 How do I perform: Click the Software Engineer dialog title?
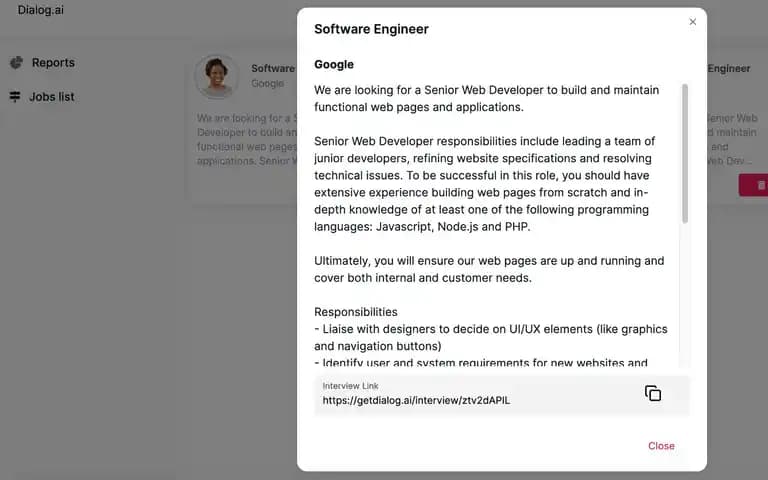tap(371, 29)
